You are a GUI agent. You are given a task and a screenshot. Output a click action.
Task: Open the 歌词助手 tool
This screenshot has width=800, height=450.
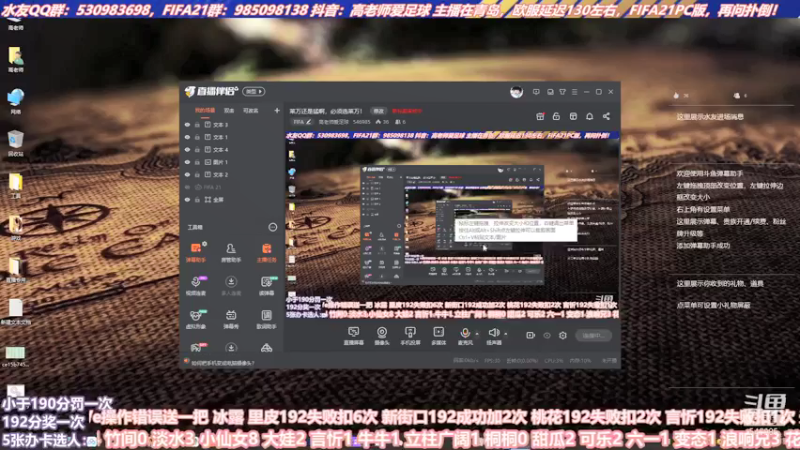coord(266,319)
